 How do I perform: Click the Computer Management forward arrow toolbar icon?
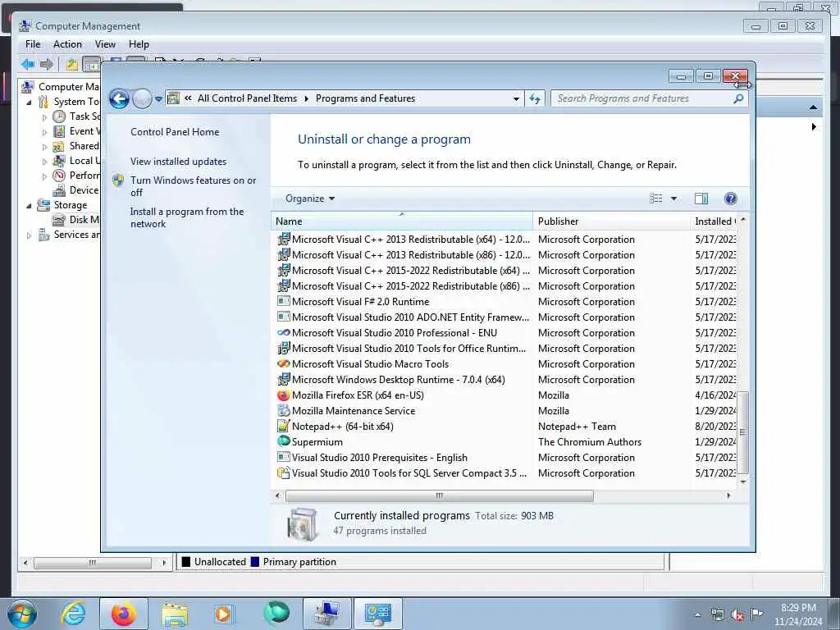(47, 65)
